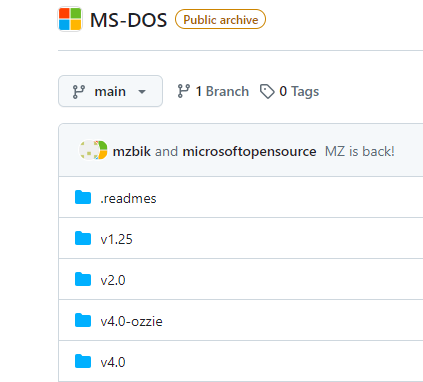Click the dropdown caret beside main

click(x=142, y=92)
